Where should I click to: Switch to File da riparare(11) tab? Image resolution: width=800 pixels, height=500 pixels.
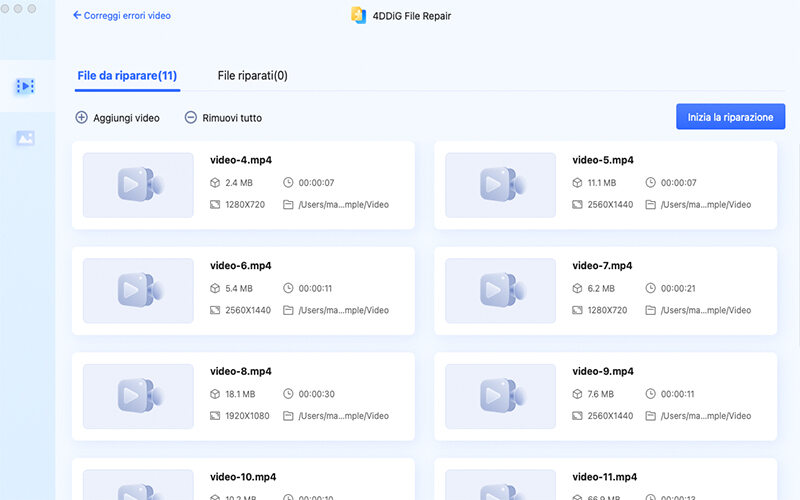pos(127,76)
